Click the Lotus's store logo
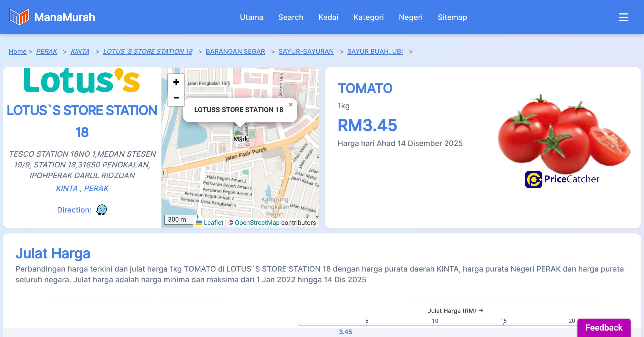 click(x=82, y=81)
